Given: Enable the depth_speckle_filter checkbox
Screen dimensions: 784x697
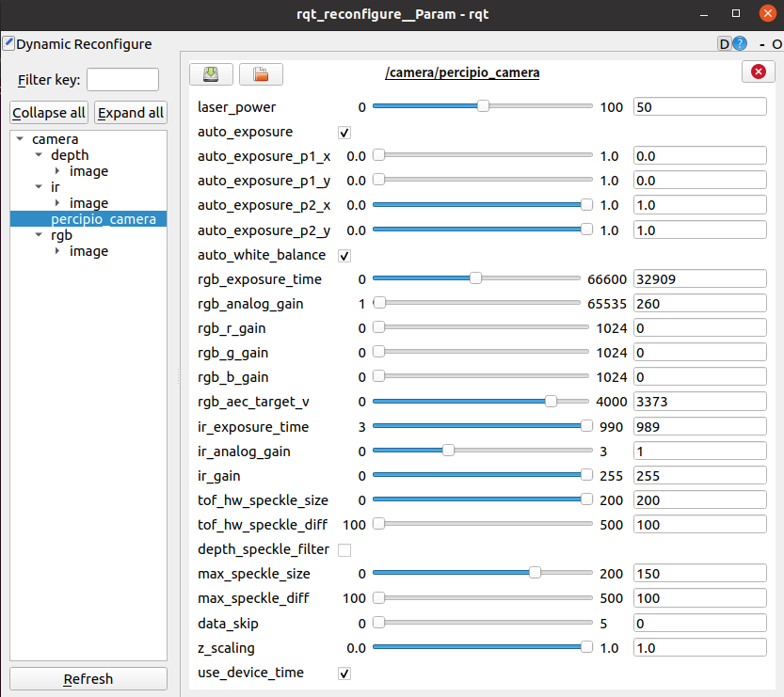Looking at the screenshot, I should coord(344,549).
